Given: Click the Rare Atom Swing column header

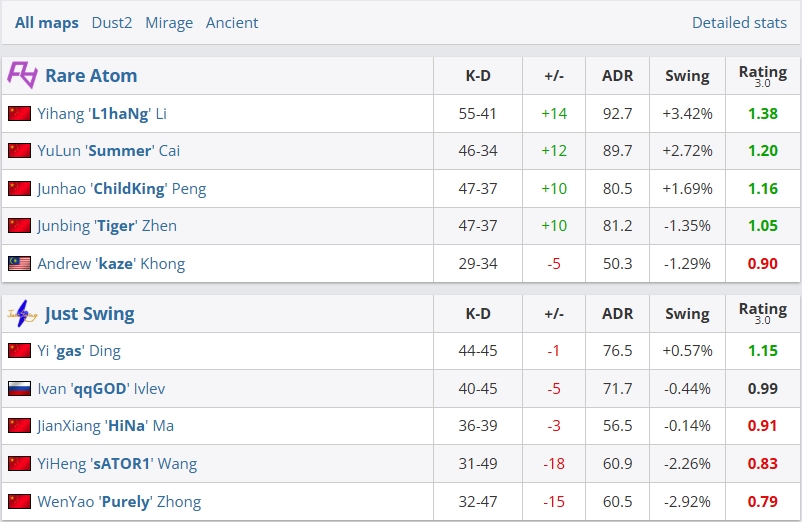Looking at the screenshot, I should click(687, 76).
